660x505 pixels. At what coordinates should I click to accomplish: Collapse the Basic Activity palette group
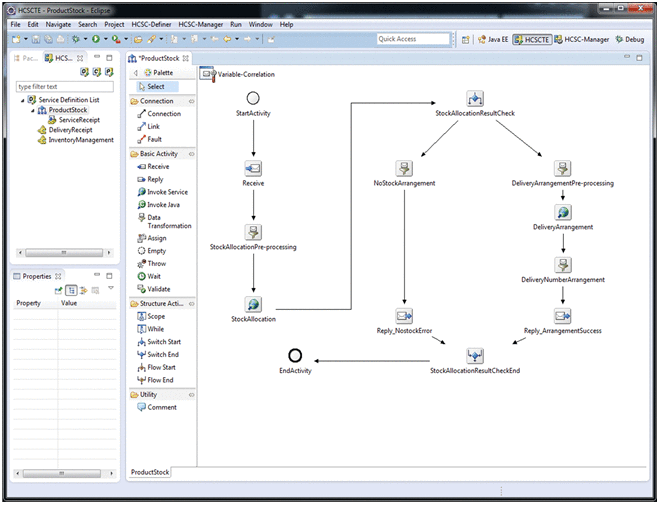190,154
